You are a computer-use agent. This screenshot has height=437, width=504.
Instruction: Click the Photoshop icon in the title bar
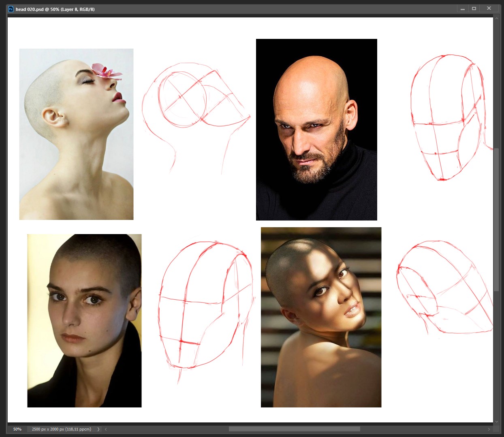[11, 9]
